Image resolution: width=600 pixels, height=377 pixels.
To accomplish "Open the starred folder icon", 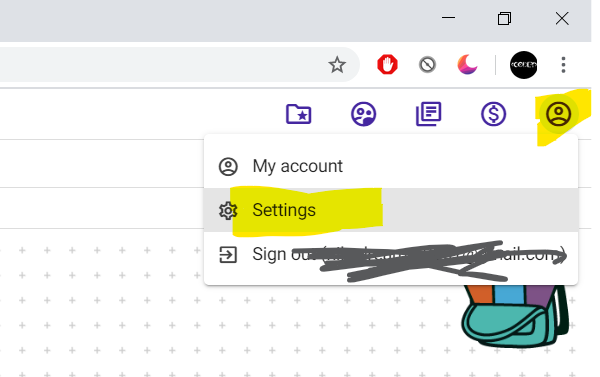I will click(x=299, y=114).
